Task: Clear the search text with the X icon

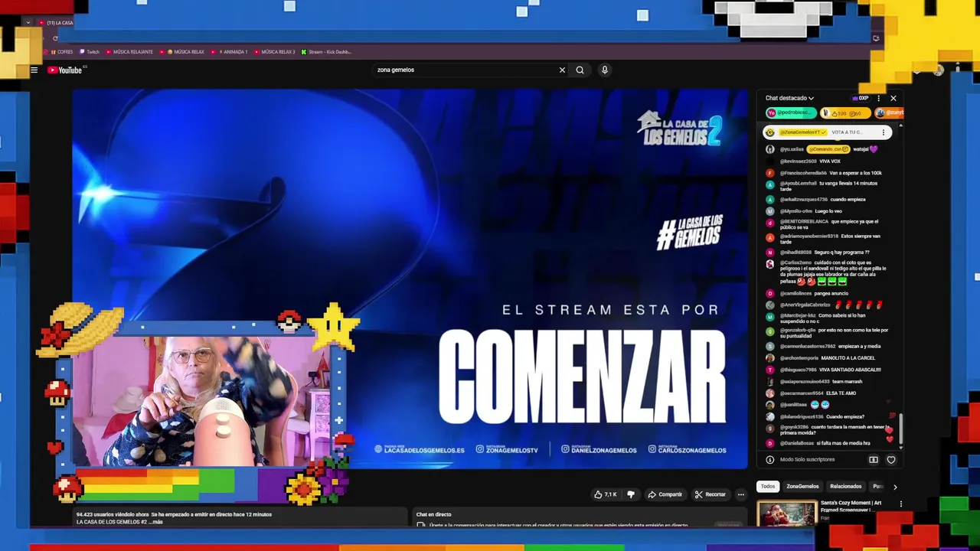Action: [x=562, y=70]
